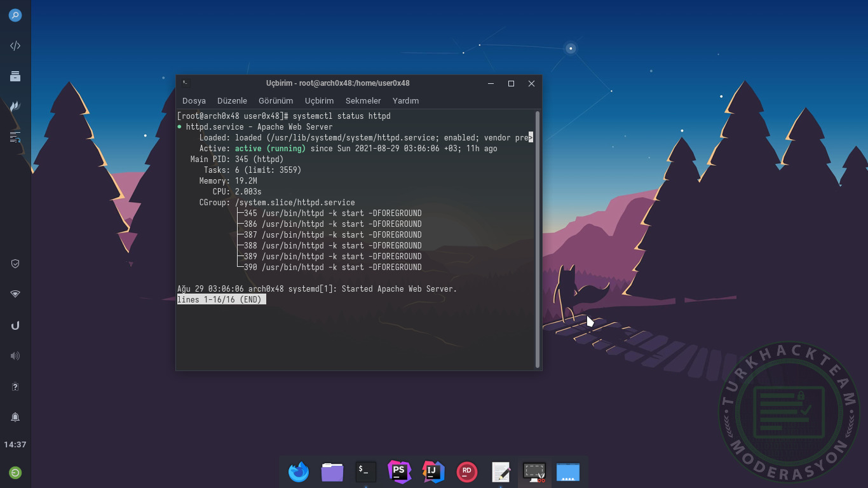Click the '/system.slice/httpd.service' CGroup text
This screenshot has height=488, width=868.
pyautogui.click(x=295, y=203)
